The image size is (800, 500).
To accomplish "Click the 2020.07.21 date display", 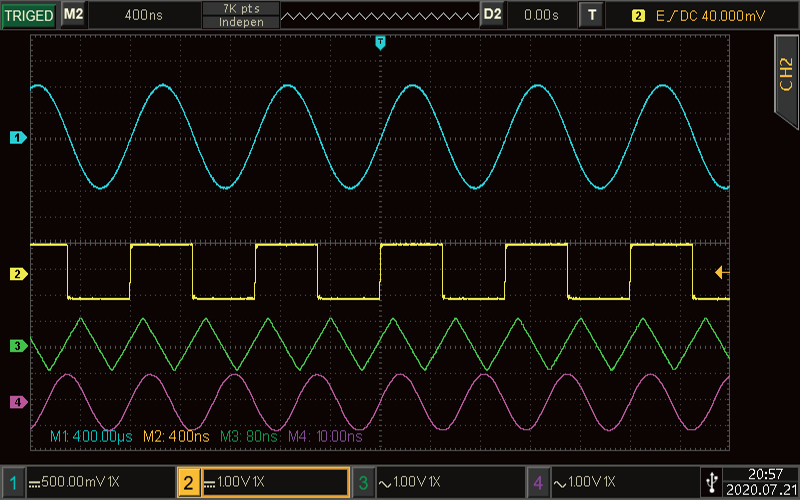I will (761, 490).
